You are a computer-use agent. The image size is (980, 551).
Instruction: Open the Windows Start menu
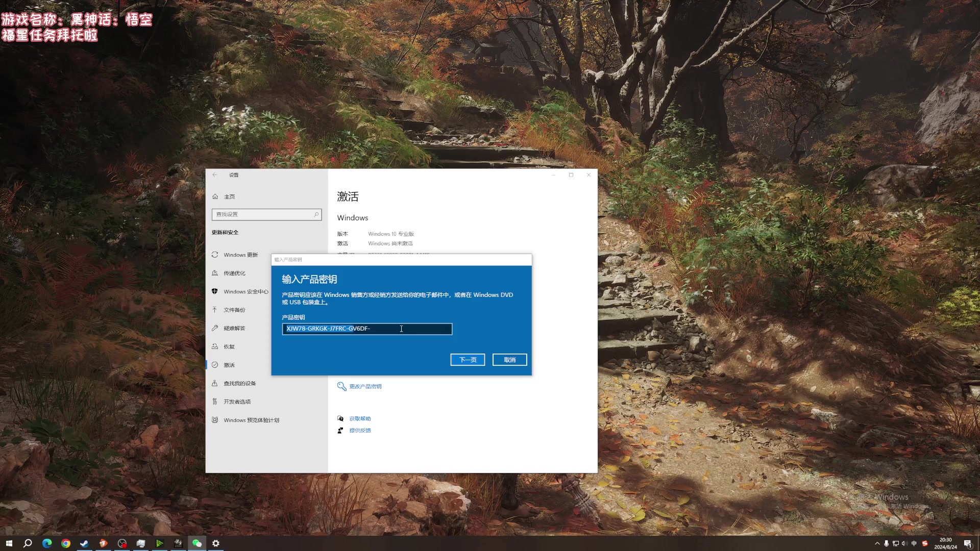[x=9, y=543]
